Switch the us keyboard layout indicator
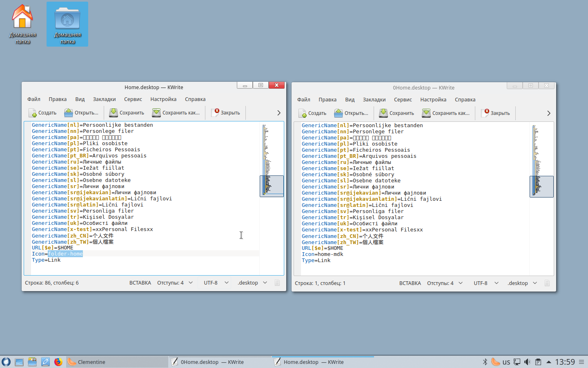Screen dimensions: 588x368 tap(506, 362)
